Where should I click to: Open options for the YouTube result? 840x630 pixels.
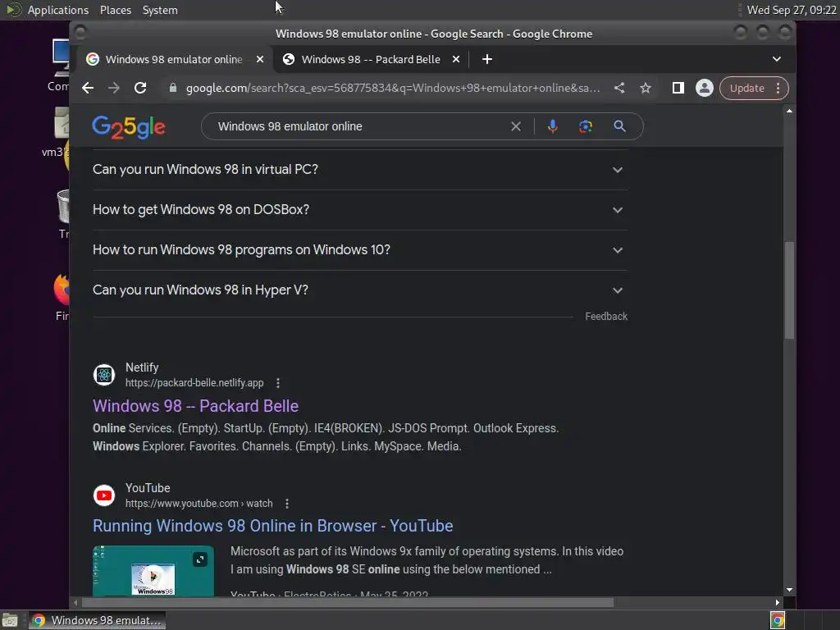click(287, 504)
